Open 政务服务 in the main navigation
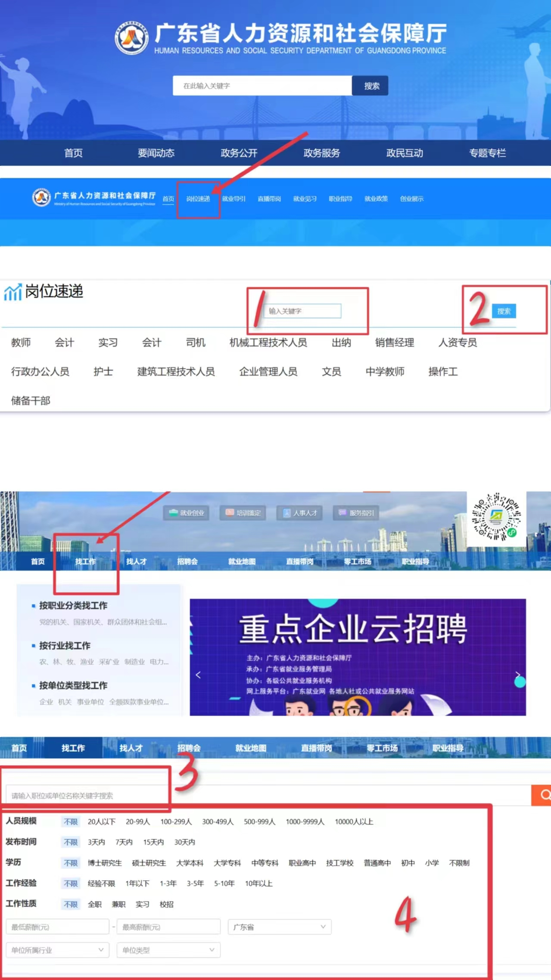This screenshot has height=980, width=551. 322,153
